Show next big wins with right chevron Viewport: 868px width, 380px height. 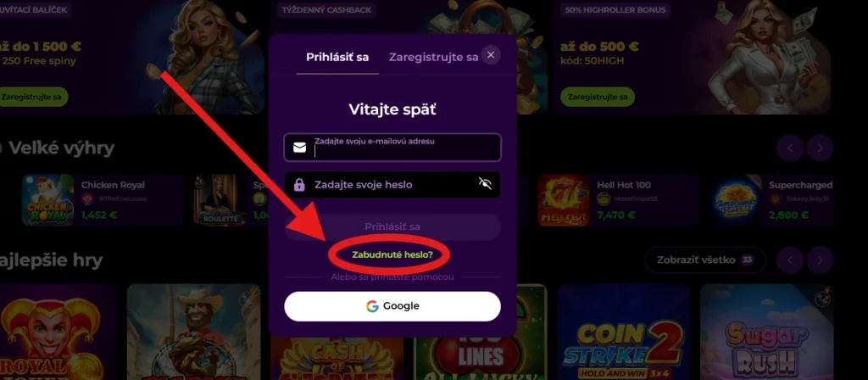point(820,148)
